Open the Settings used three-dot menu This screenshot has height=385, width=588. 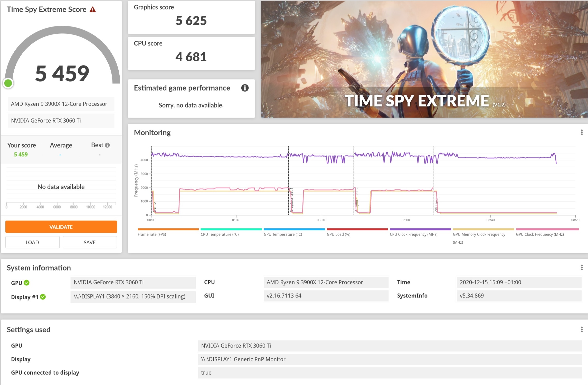(x=582, y=329)
